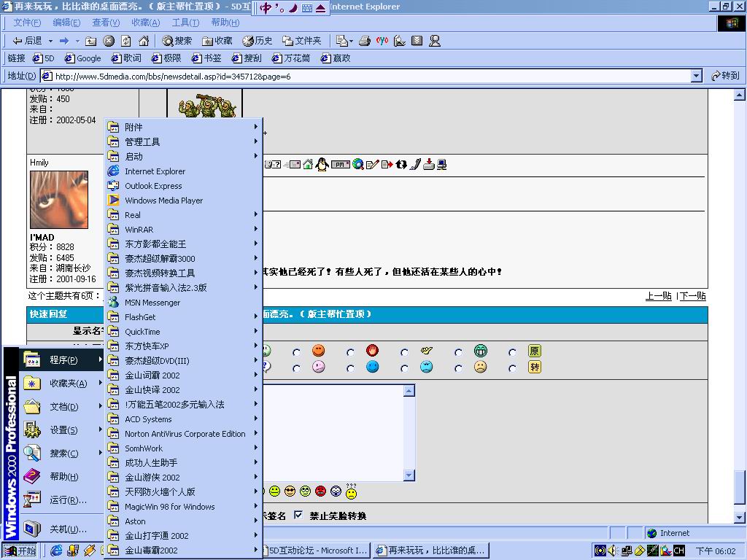
Task: Open the address bar dropdown arrow
Action: [696, 76]
